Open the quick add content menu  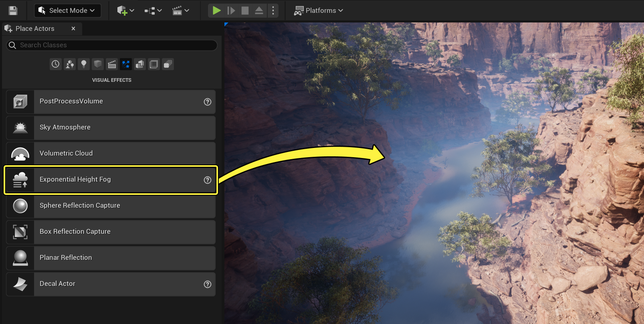125,10
